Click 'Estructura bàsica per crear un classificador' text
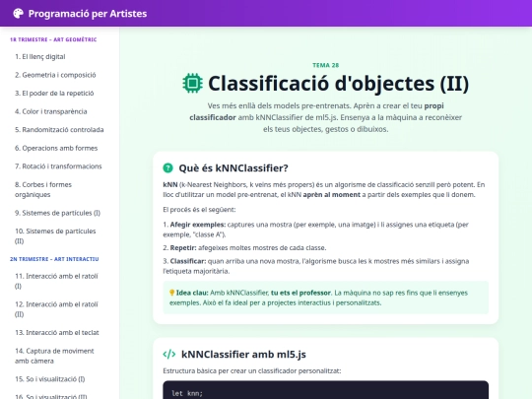The width and height of the screenshot is (532, 399). point(252,370)
